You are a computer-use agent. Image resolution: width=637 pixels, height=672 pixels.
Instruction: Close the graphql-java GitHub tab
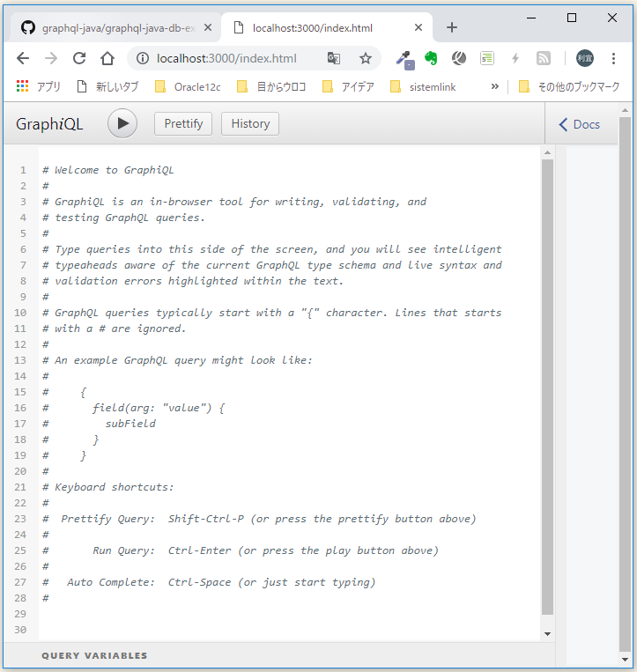208,28
